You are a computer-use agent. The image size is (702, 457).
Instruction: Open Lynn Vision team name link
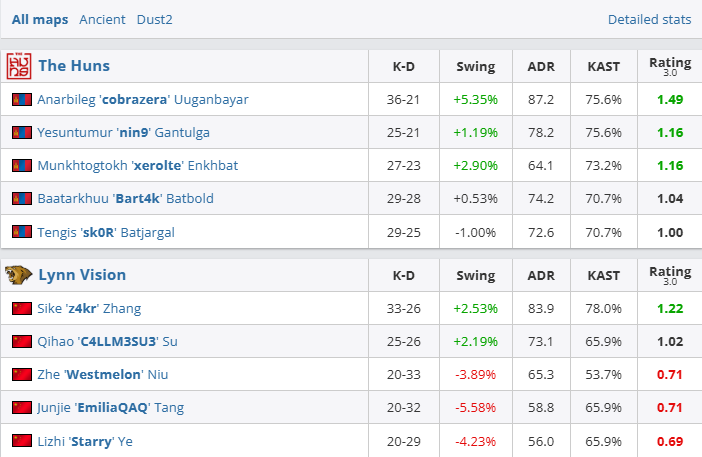(x=82, y=274)
